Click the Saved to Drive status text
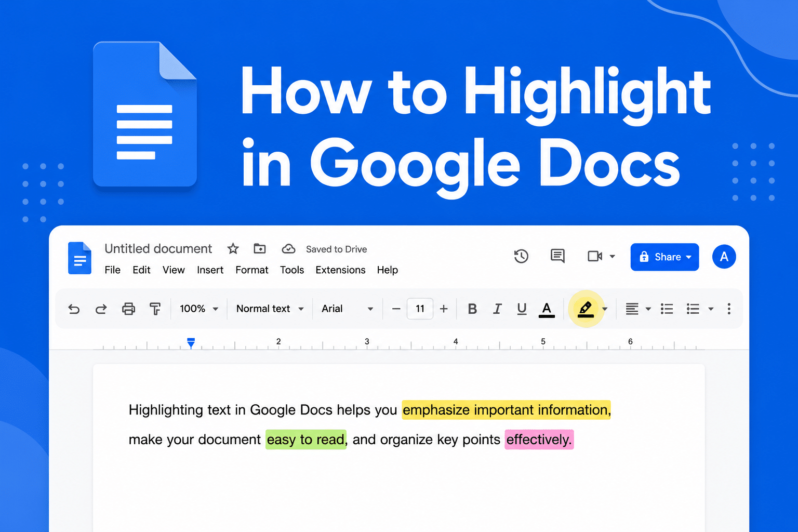The height and width of the screenshot is (532, 798). [x=336, y=249]
